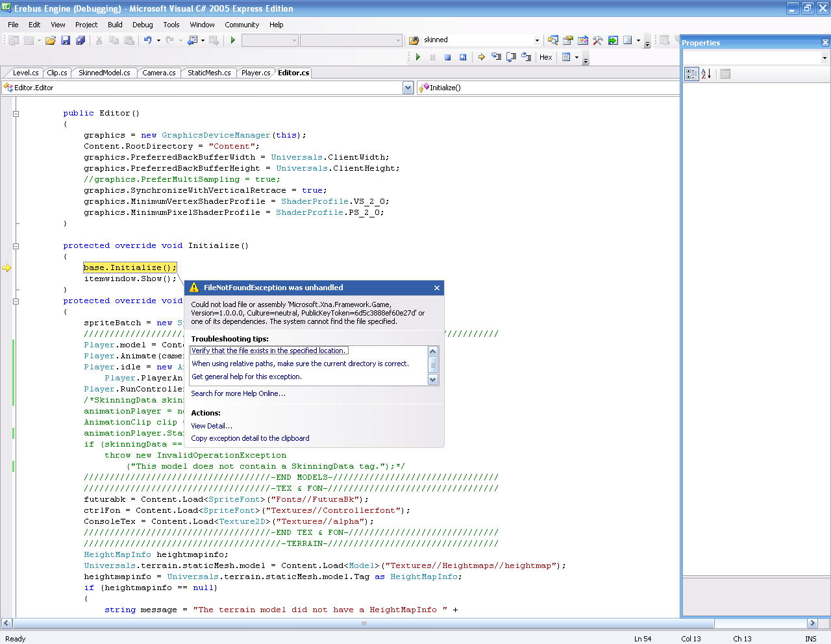Click the relative paths troubleshooting tip

(300, 364)
